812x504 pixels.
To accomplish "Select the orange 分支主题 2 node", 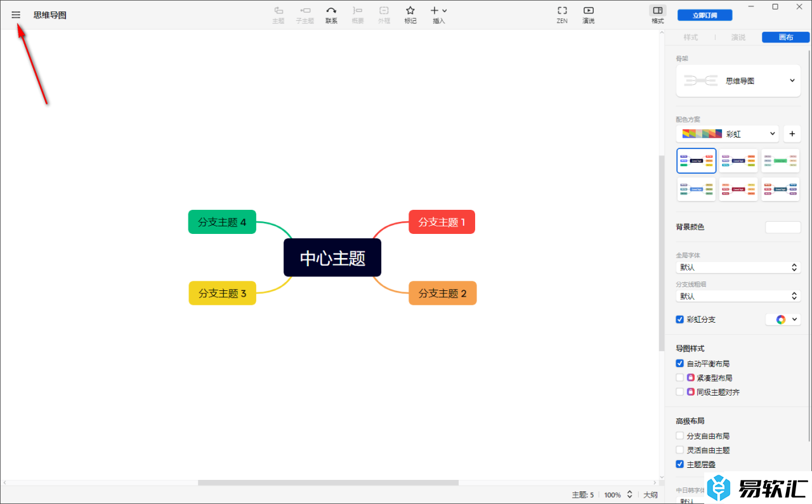I will (442, 293).
